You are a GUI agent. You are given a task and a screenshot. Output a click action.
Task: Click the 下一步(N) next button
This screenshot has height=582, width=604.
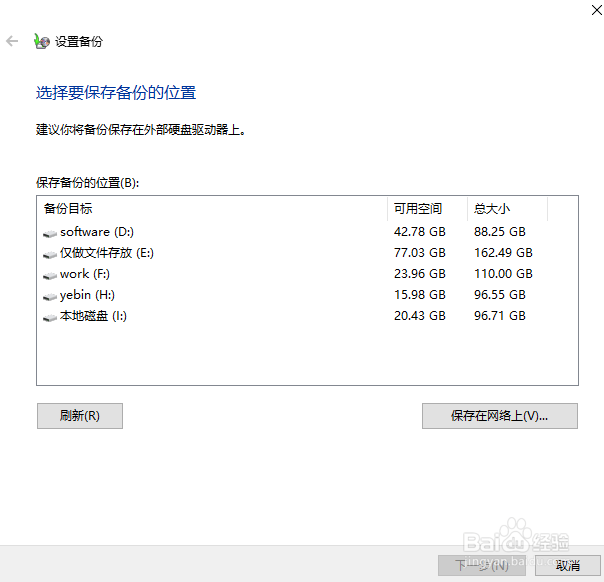482,565
